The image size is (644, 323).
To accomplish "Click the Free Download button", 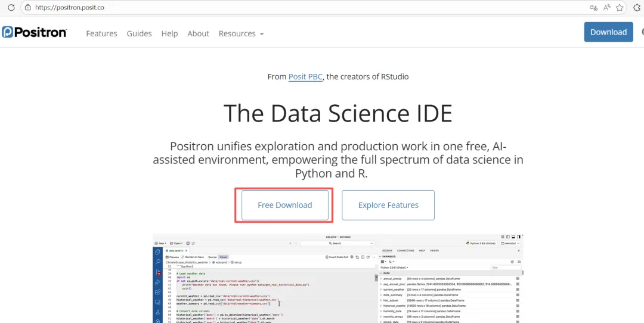I will pos(285,205).
